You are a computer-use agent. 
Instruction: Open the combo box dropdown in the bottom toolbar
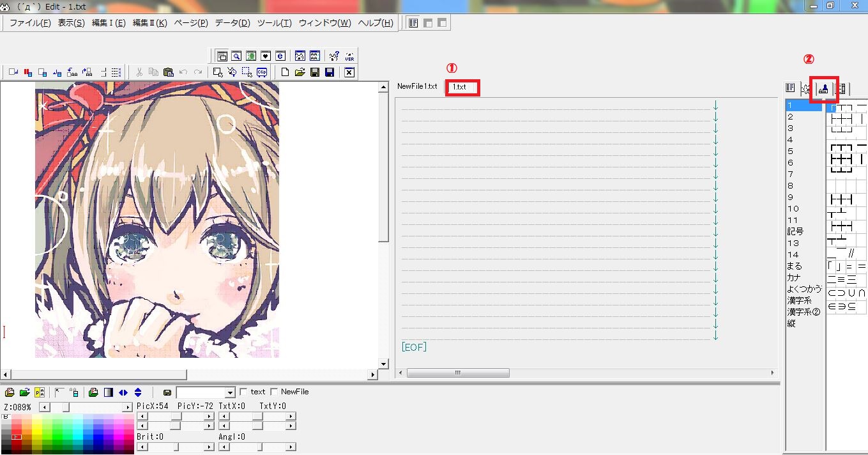point(231,392)
